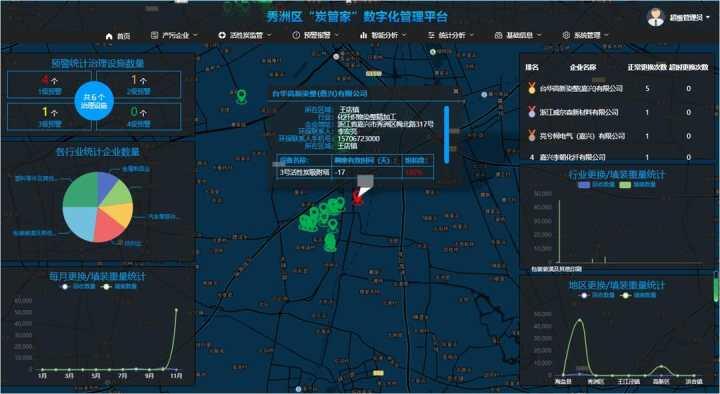Viewport: 720px width, 394px height.
Task: Expand the 统计分析 dropdown menu
Action: click(450, 35)
